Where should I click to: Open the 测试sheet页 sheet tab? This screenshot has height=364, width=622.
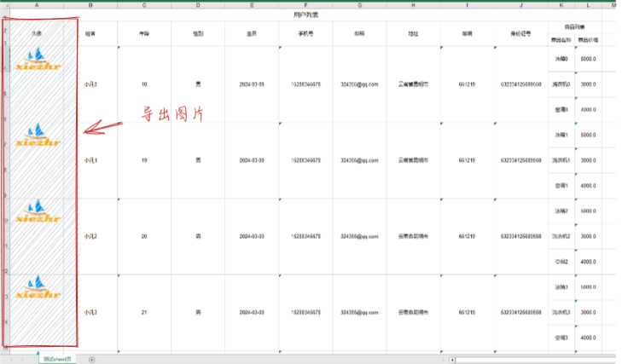click(59, 359)
